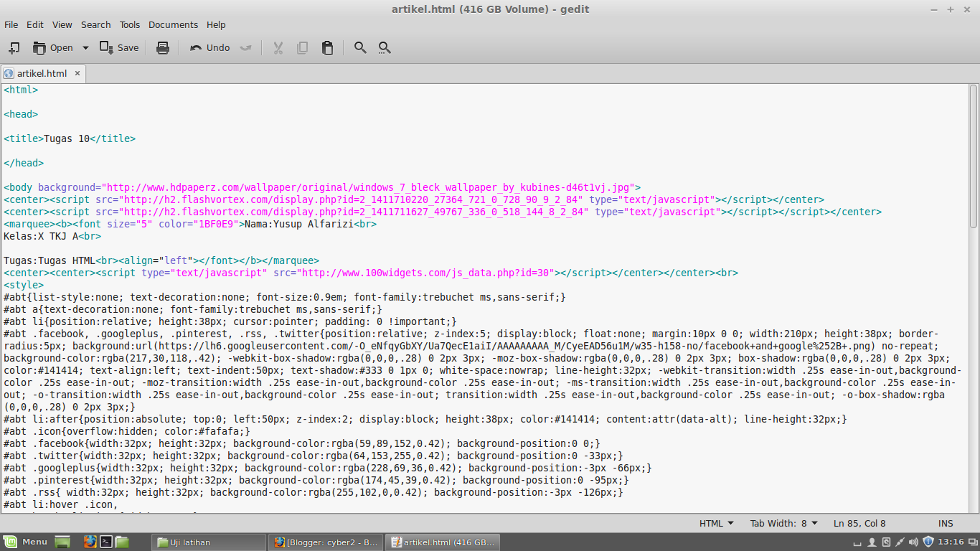Open the syntax highlighting language dropdown
This screenshot has height=551, width=980.
click(x=715, y=523)
